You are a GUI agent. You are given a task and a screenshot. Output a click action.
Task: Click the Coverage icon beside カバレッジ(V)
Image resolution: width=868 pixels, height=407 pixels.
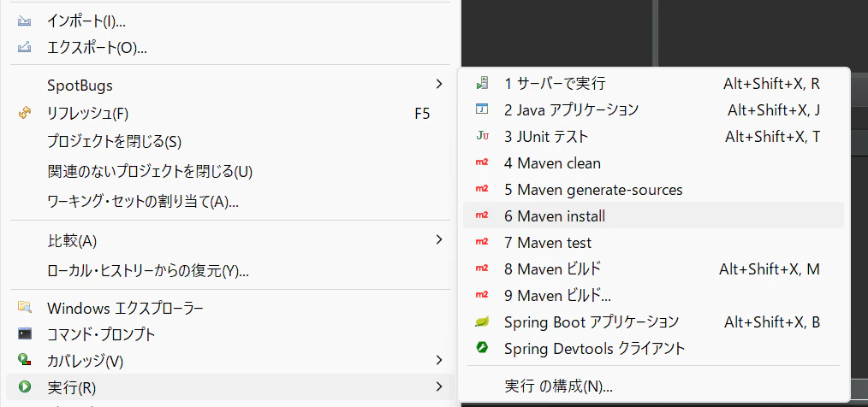tap(24, 361)
